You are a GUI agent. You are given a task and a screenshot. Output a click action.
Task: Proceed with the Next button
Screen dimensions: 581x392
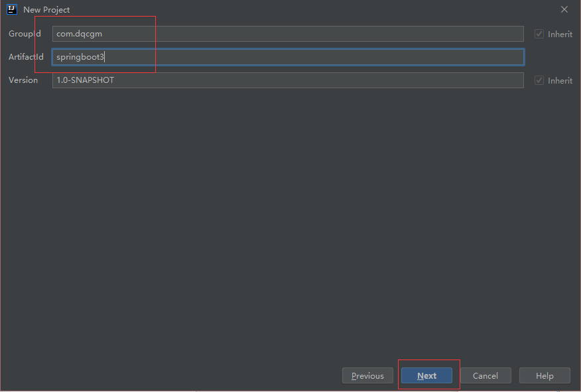click(x=426, y=375)
